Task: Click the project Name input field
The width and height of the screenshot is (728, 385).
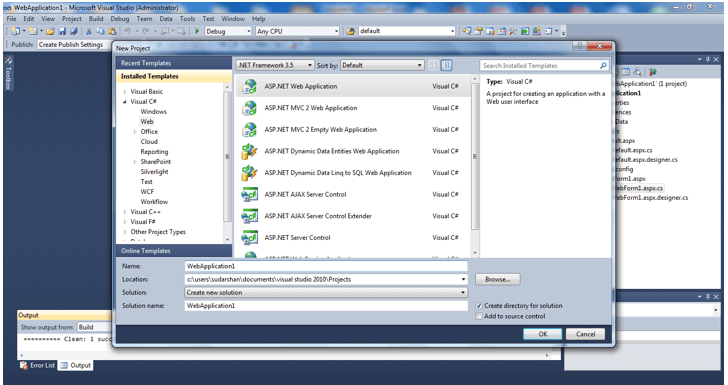Action: point(326,266)
